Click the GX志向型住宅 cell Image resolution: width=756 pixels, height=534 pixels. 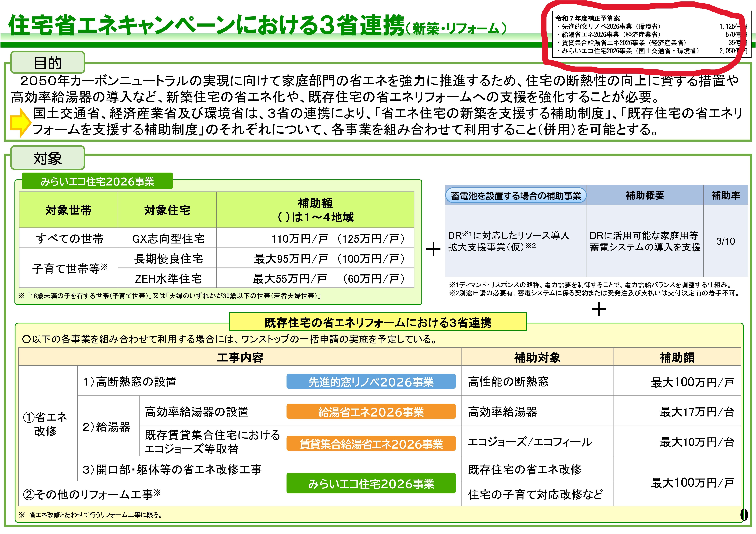tap(167, 238)
